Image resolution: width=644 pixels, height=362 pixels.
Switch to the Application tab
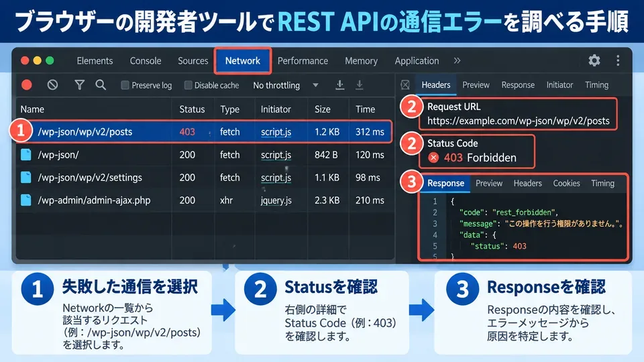(x=417, y=61)
